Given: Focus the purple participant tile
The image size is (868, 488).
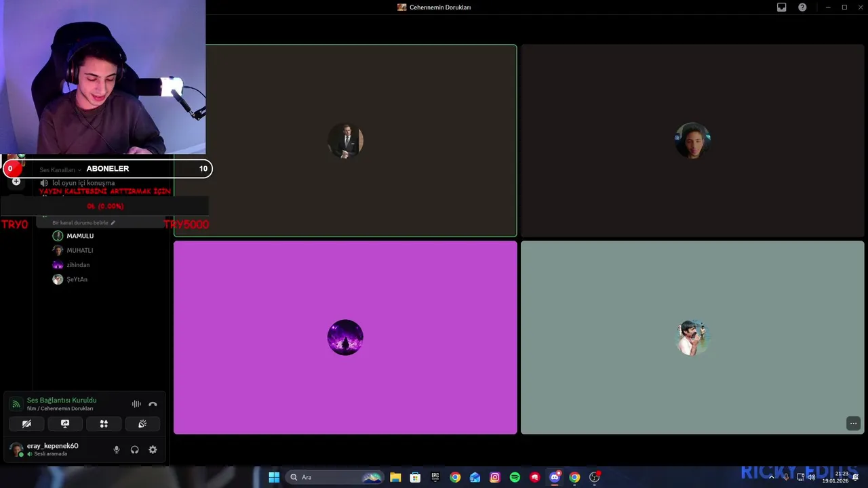Looking at the screenshot, I should click(345, 338).
